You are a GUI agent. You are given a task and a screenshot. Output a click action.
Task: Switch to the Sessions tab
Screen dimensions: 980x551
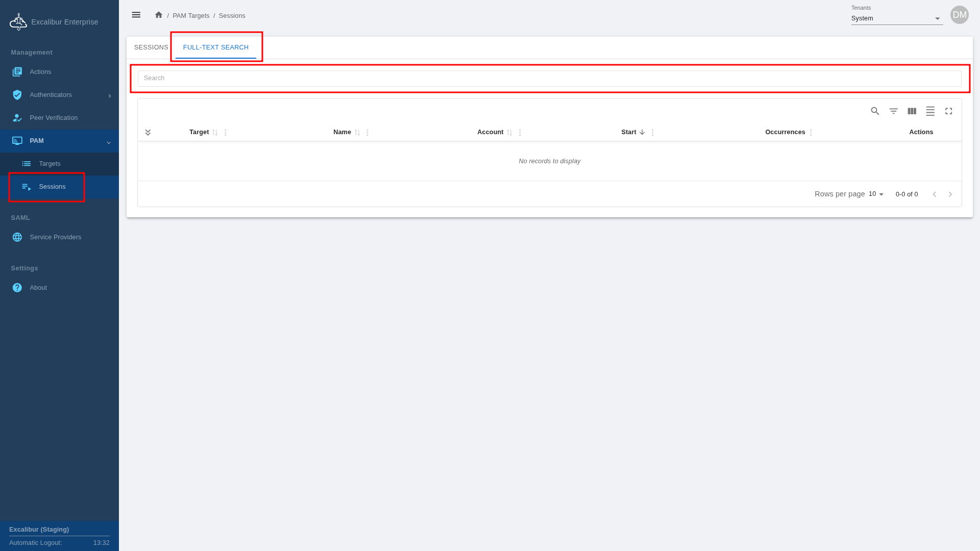tap(151, 47)
